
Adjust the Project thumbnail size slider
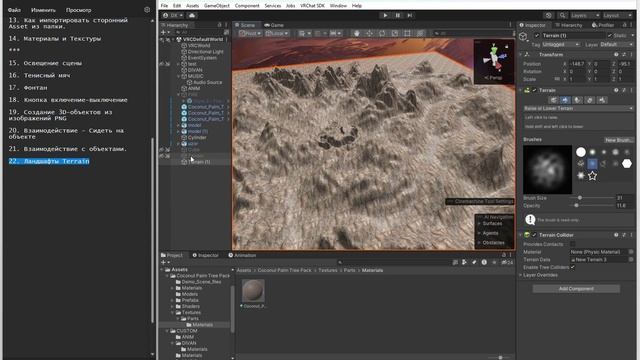pyautogui.click(x=500, y=358)
